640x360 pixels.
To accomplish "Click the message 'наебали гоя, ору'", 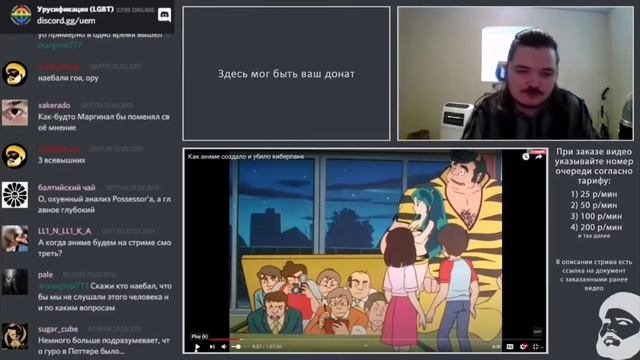I will click(x=68, y=78).
